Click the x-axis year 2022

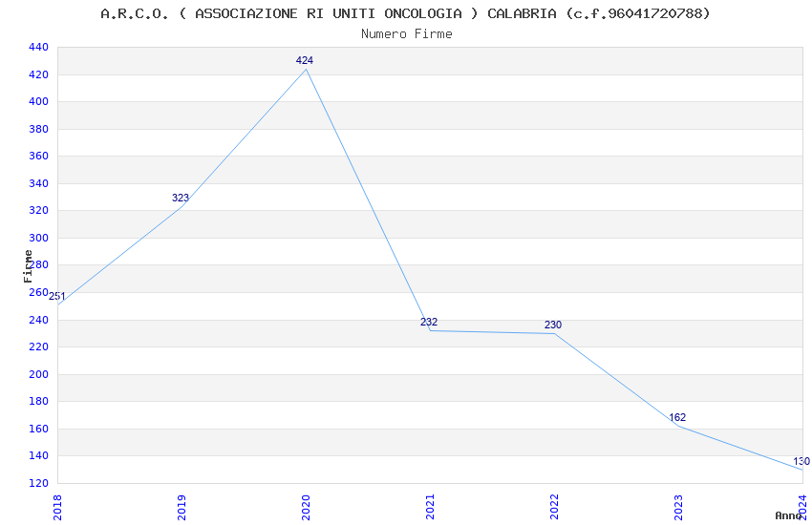(x=555, y=508)
